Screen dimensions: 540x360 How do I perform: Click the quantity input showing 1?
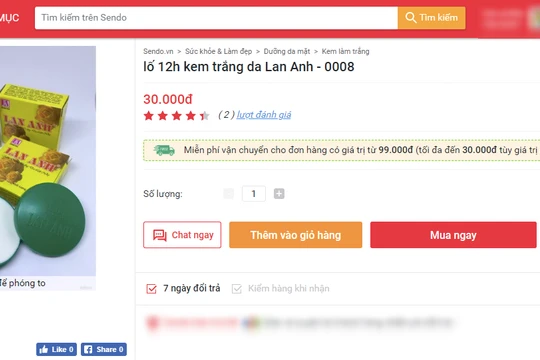click(254, 194)
